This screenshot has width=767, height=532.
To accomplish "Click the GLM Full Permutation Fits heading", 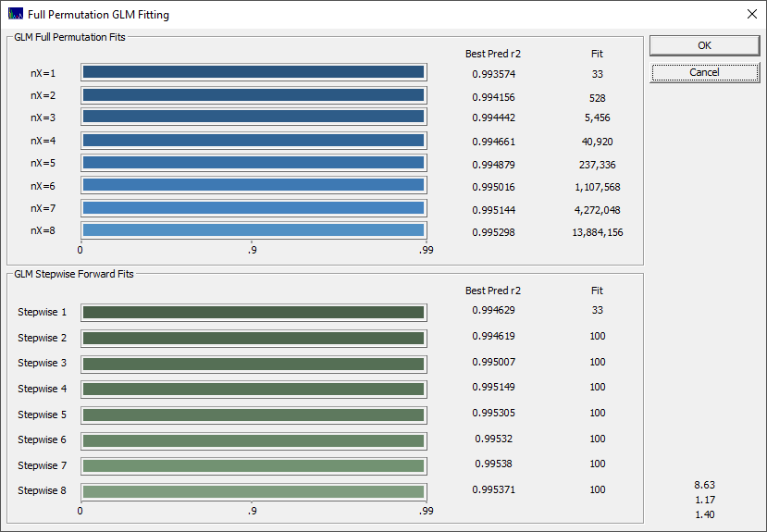I will pos(69,37).
